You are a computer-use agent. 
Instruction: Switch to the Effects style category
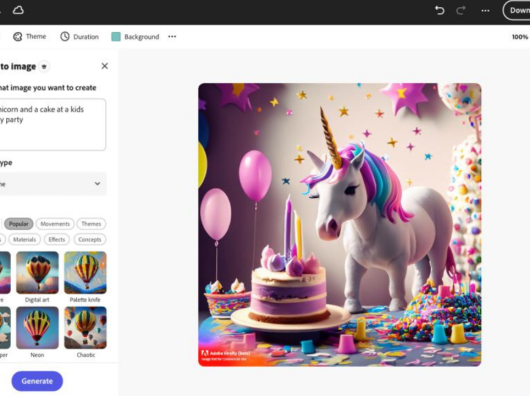pos(56,239)
